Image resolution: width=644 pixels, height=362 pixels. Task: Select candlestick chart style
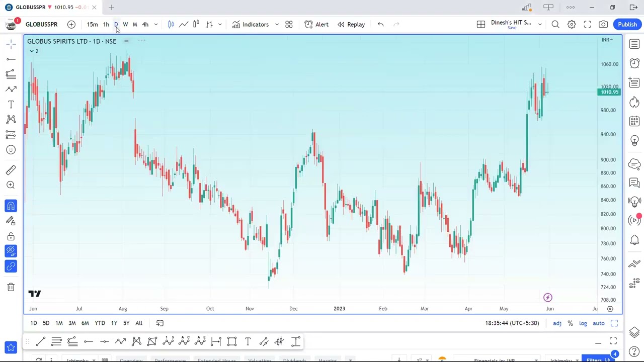click(x=171, y=24)
